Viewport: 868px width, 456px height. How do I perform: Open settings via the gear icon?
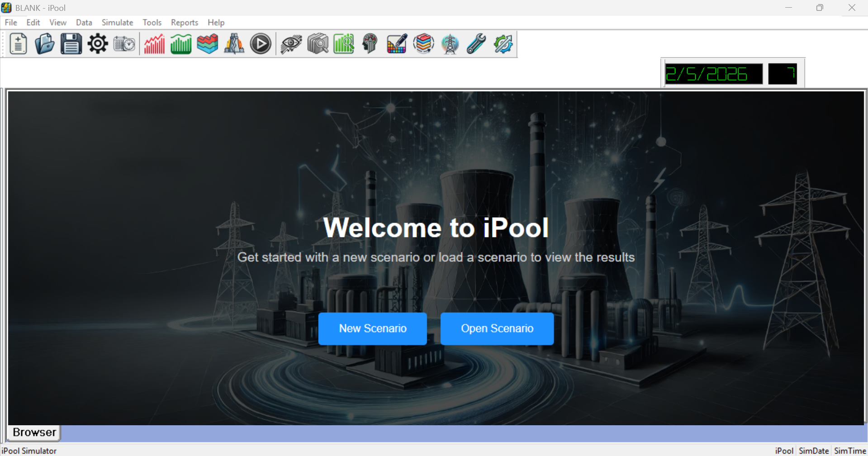pos(98,44)
